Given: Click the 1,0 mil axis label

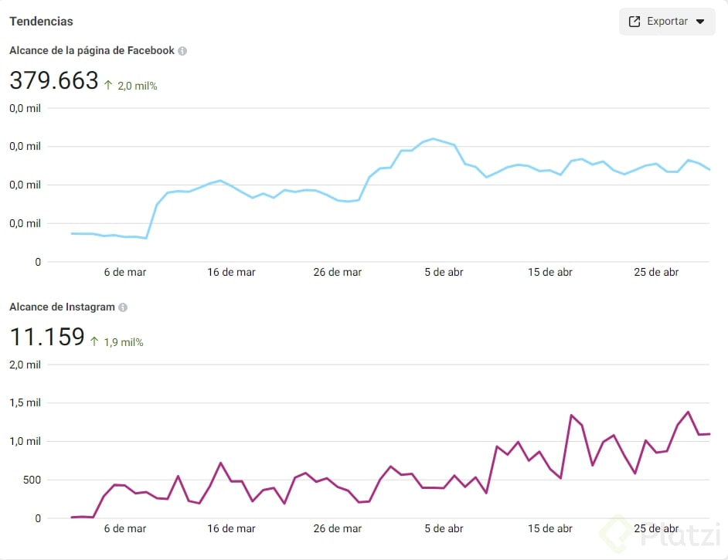Looking at the screenshot, I should click(25, 441).
